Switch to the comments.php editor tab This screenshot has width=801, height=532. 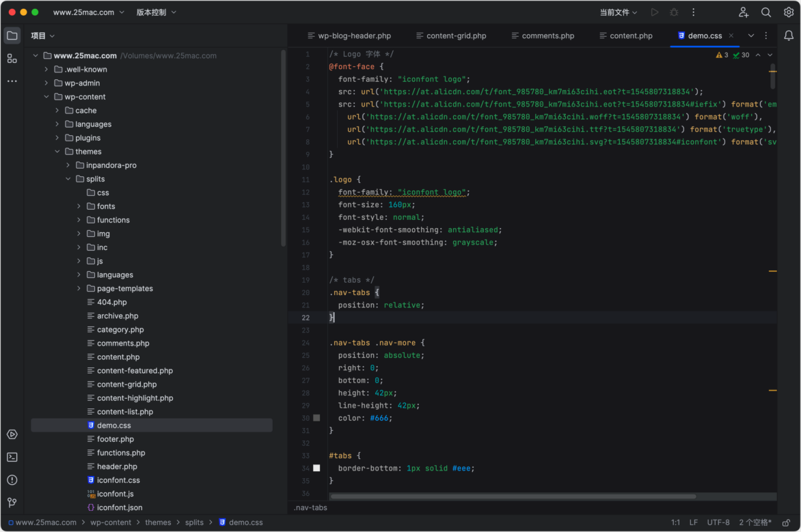coord(543,36)
